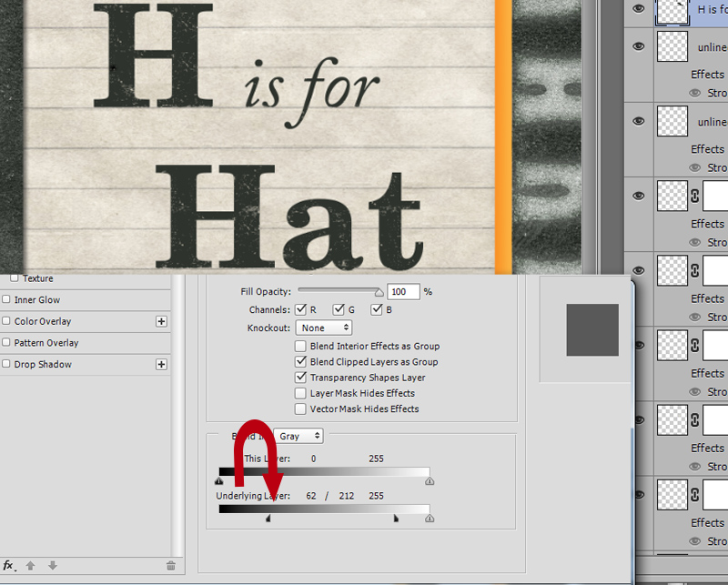728x585 pixels.
Task: Open the Knockout dropdown set to None
Action: click(x=324, y=328)
